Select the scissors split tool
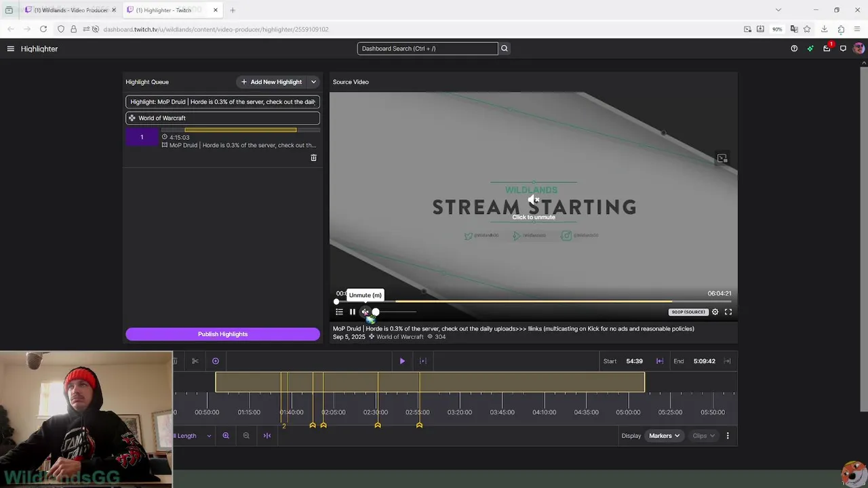The height and width of the screenshot is (488, 868). coord(195,361)
